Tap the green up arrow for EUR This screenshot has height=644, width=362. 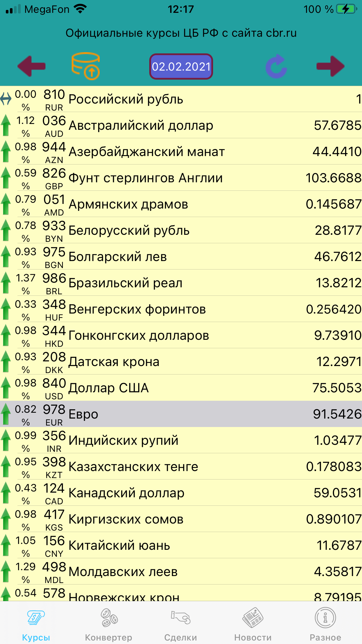6,414
